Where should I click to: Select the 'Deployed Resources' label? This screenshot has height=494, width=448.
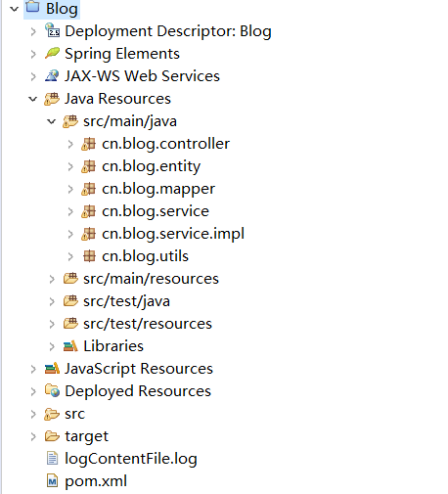pyautogui.click(x=138, y=391)
